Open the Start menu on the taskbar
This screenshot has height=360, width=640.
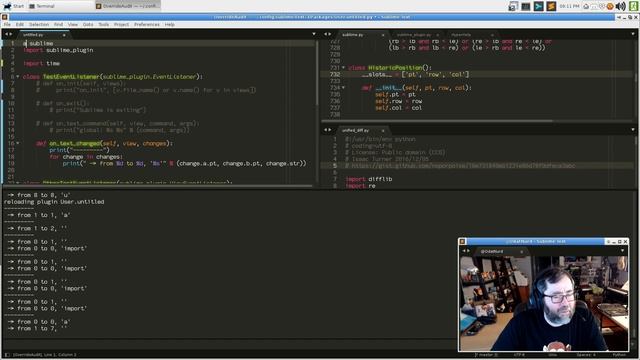point(13,6)
